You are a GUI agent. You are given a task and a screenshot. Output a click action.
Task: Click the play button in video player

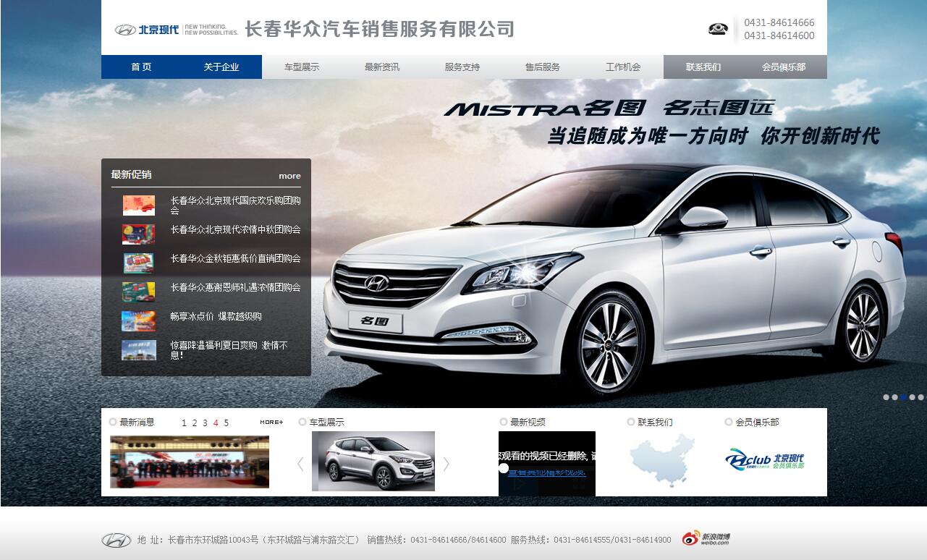point(520,485)
